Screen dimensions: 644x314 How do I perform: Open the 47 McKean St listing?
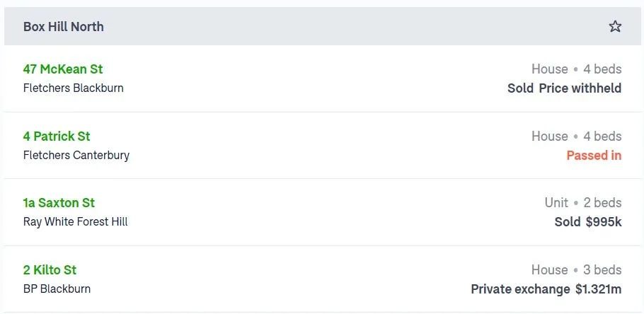click(x=63, y=69)
